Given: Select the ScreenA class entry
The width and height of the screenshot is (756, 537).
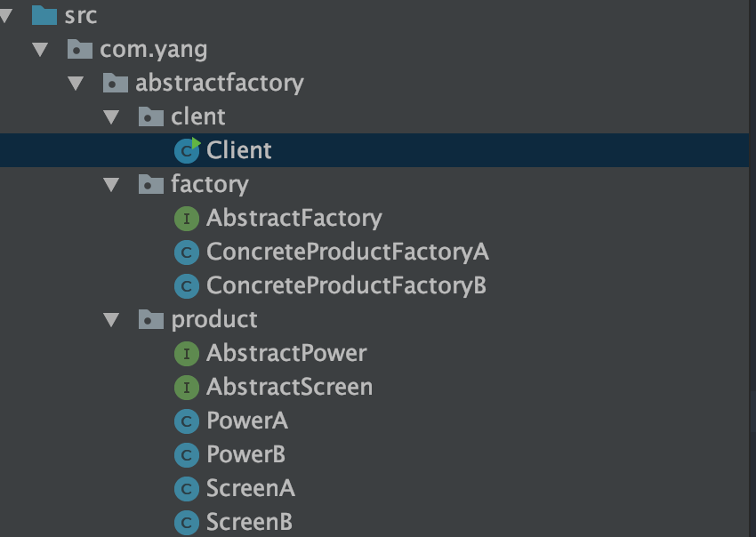Looking at the screenshot, I should coord(250,488).
